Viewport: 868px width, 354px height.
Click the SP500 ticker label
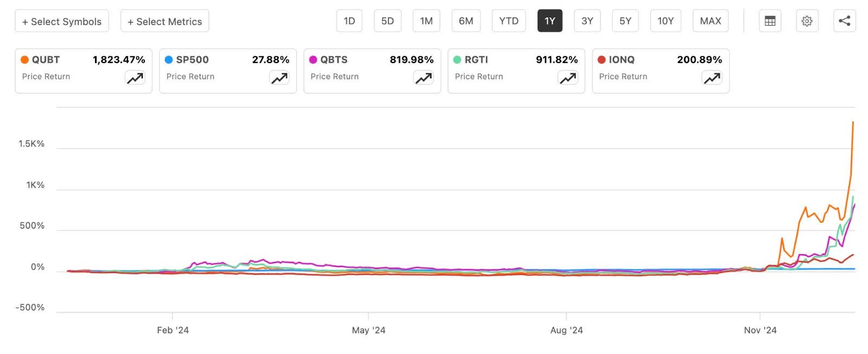(x=192, y=60)
